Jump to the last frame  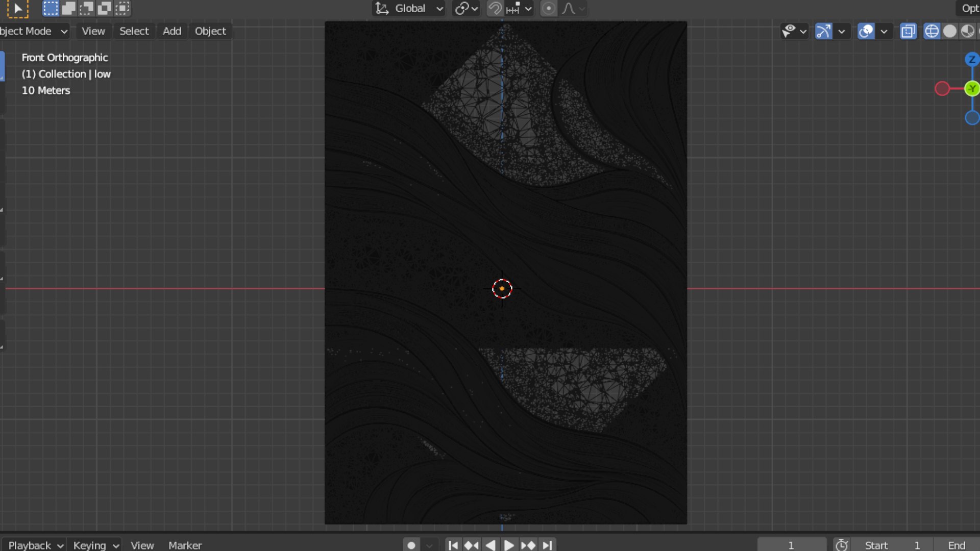tap(547, 545)
